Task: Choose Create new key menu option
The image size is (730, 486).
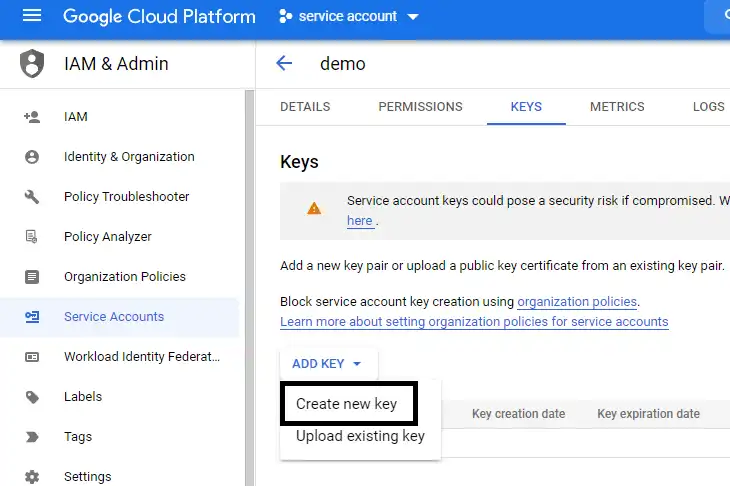Action: tap(349, 403)
